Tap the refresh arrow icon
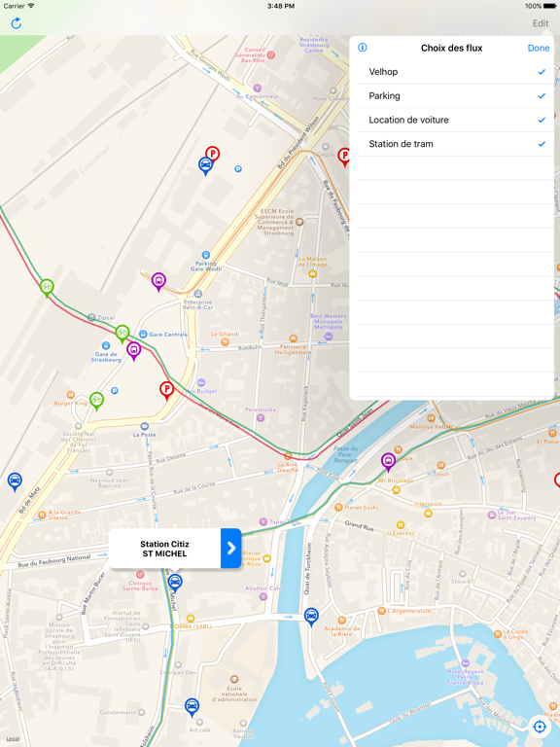The image size is (560, 747). pos(17,23)
